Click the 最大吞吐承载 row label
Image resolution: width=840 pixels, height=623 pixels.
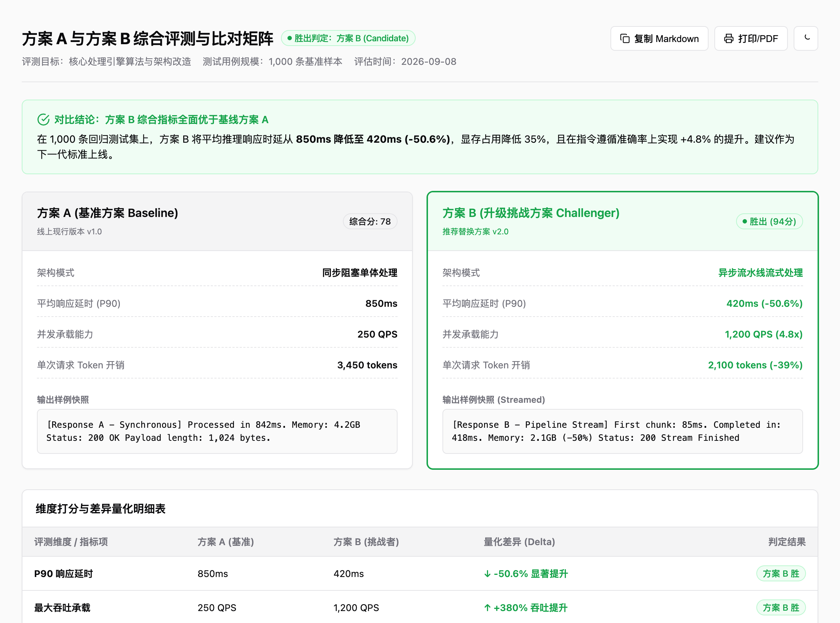click(62, 607)
